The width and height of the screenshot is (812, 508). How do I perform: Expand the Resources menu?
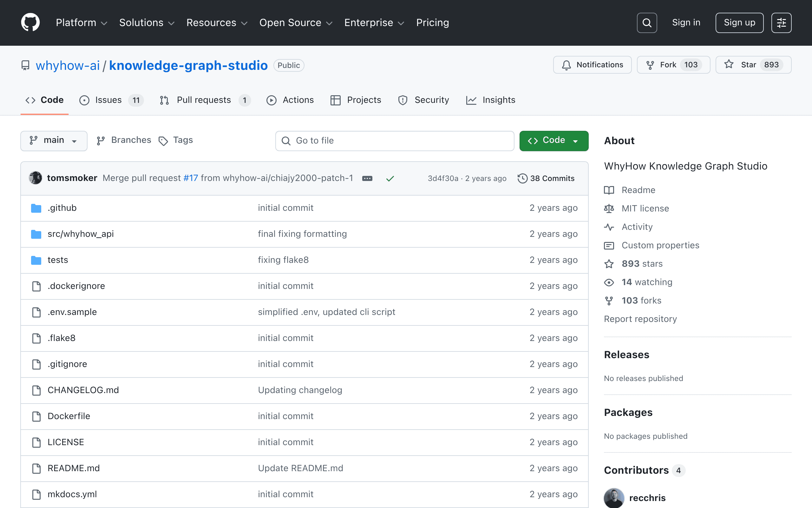click(x=217, y=23)
